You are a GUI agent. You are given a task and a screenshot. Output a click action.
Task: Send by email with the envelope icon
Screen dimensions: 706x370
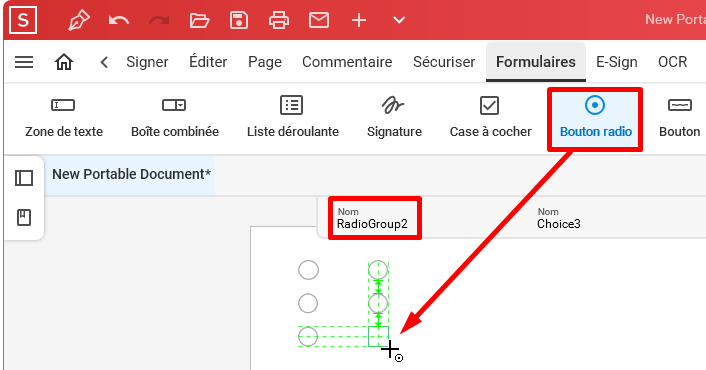coord(319,20)
